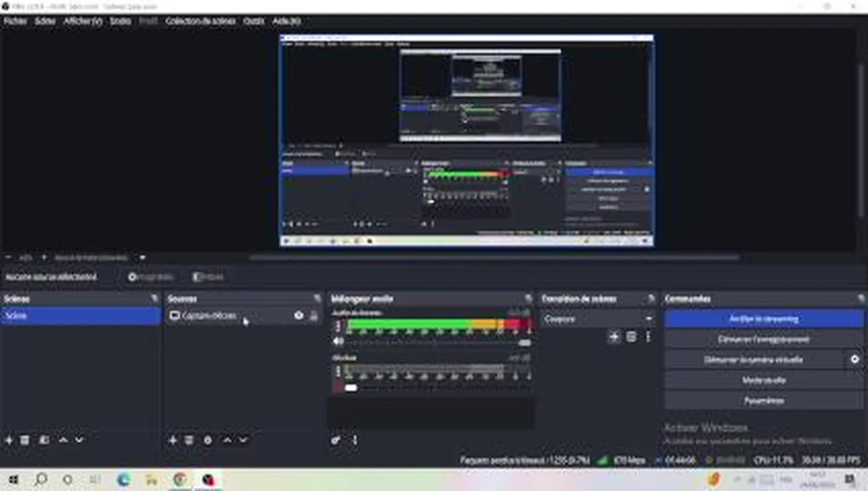The image size is (868, 491).
Task: Add a configurable transition plus icon
Action: [614, 337]
